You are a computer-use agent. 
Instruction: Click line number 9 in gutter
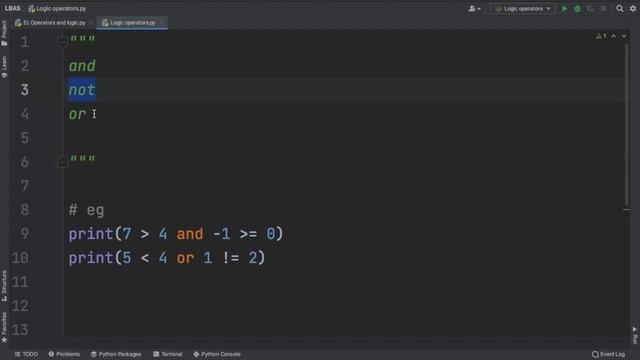[x=24, y=234]
